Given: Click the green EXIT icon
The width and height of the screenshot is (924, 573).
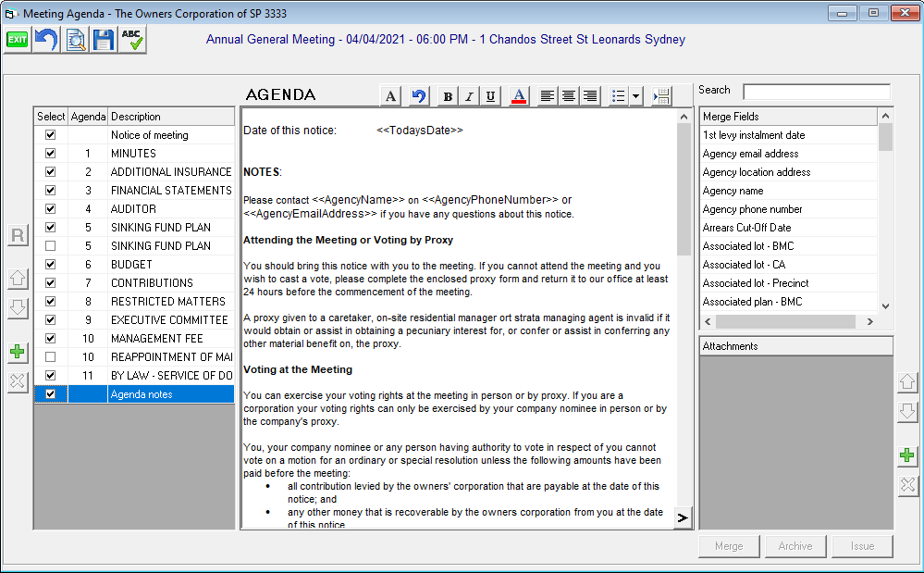Looking at the screenshot, I should point(17,39).
